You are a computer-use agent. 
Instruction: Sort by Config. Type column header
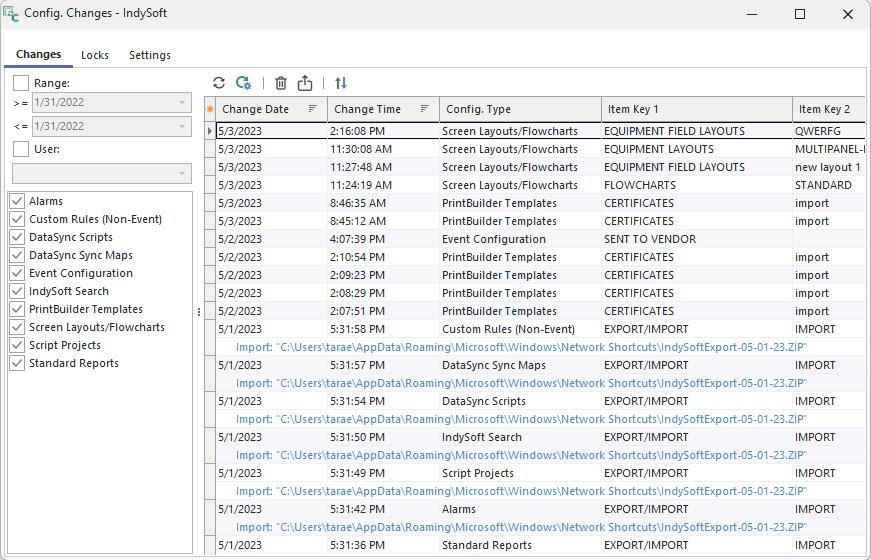tap(520, 109)
